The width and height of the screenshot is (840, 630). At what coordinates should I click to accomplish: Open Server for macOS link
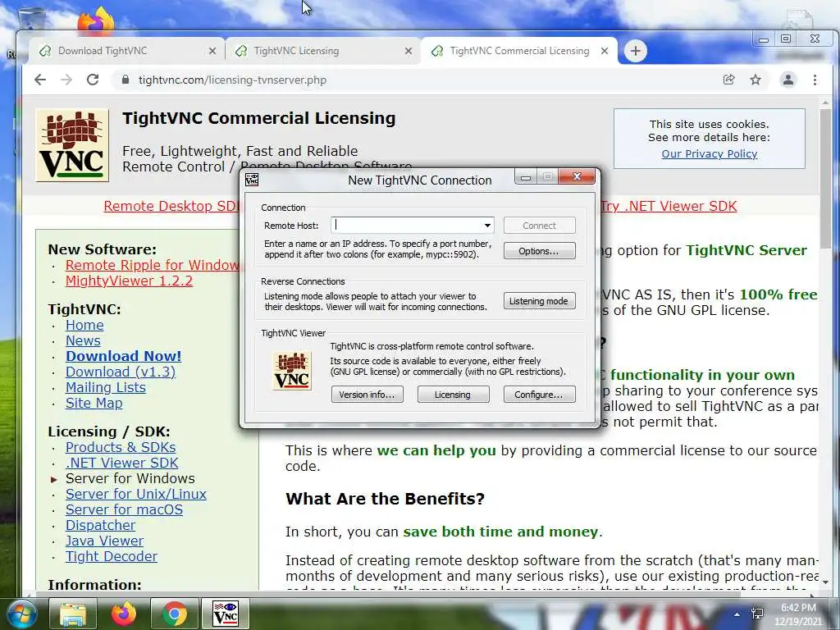[x=125, y=509]
